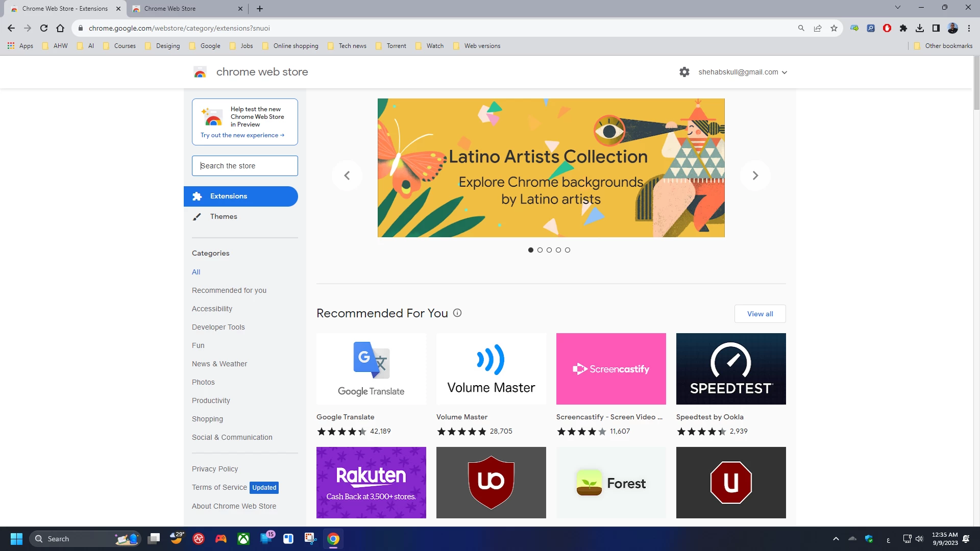Viewport: 980px width, 551px height.
Task: Click the Windows taskbar Search box
Action: coord(85,539)
